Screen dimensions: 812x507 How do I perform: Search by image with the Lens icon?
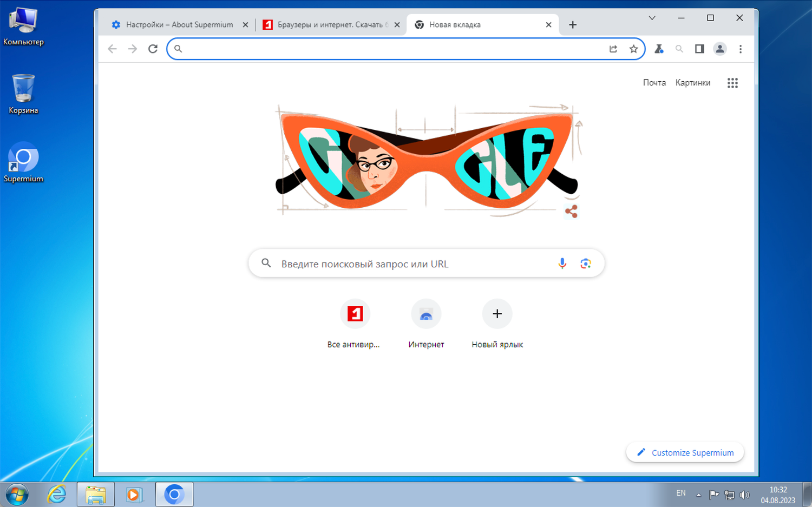(x=585, y=264)
